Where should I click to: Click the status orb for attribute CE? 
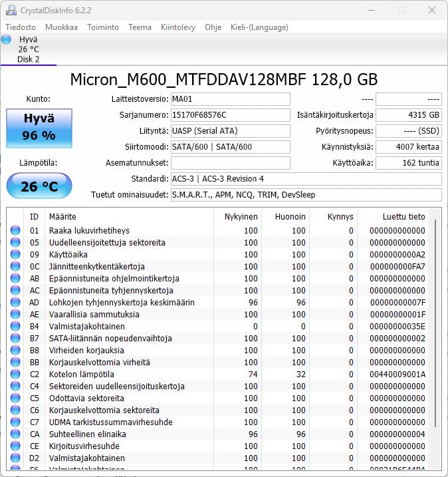(15, 446)
